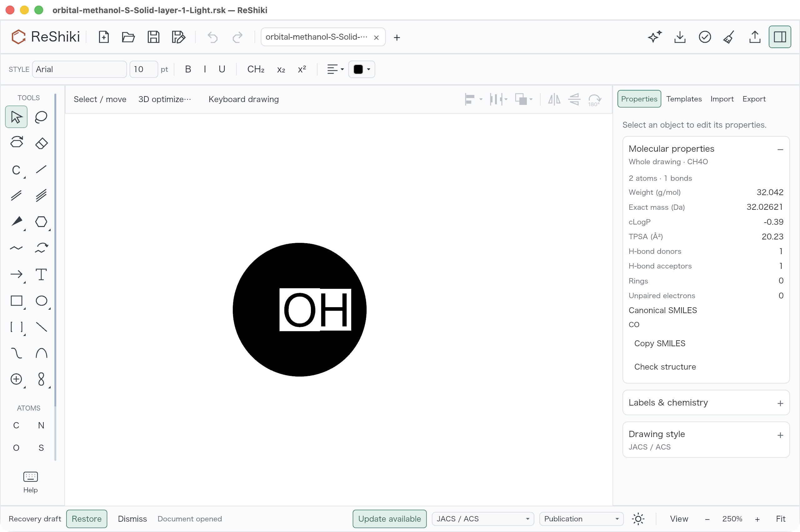Toggle the right side panel
This screenshot has width=800, height=532.
coord(780,37)
